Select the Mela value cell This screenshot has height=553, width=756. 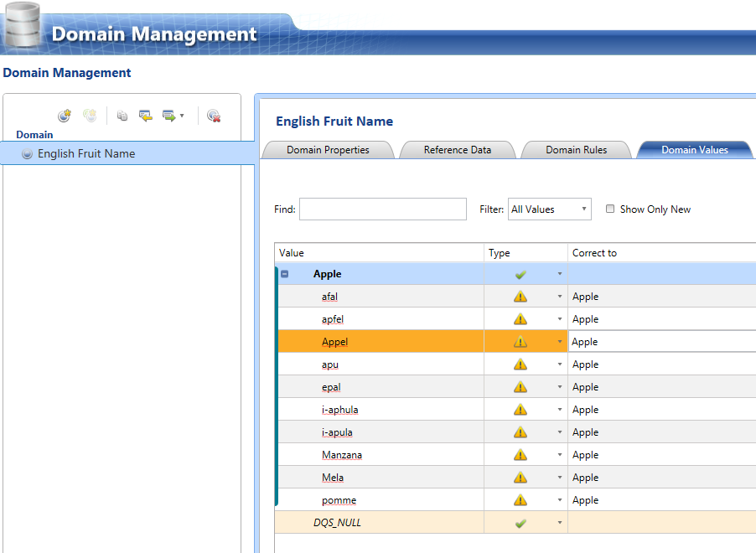pyautogui.click(x=381, y=478)
